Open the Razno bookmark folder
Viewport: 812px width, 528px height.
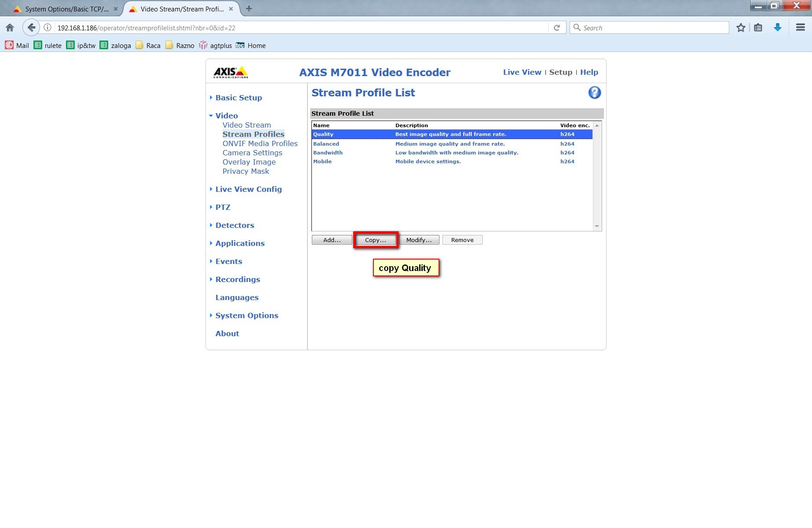coord(180,45)
